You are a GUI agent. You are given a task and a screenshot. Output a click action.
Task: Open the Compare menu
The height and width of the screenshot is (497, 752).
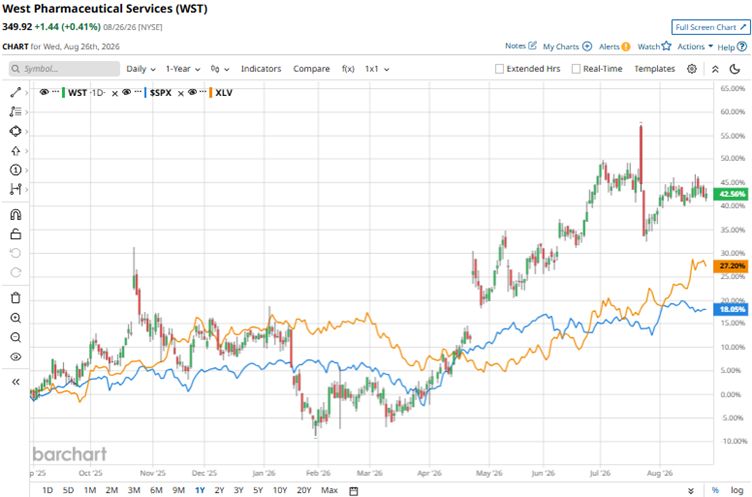(x=311, y=69)
